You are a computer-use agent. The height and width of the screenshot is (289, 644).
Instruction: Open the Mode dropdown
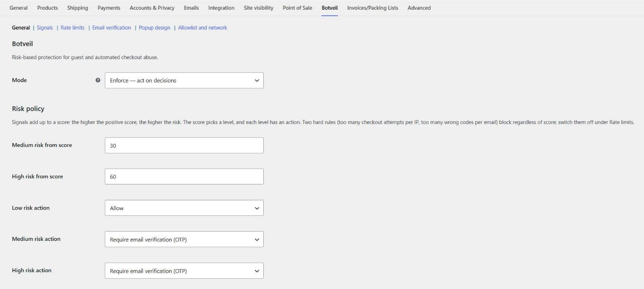184,80
